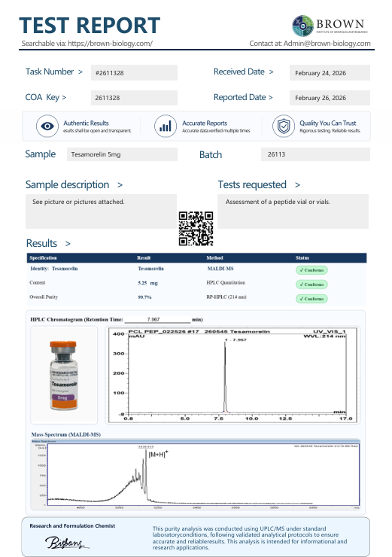Click the QR code
This screenshot has height=557, width=392.
pos(196,228)
